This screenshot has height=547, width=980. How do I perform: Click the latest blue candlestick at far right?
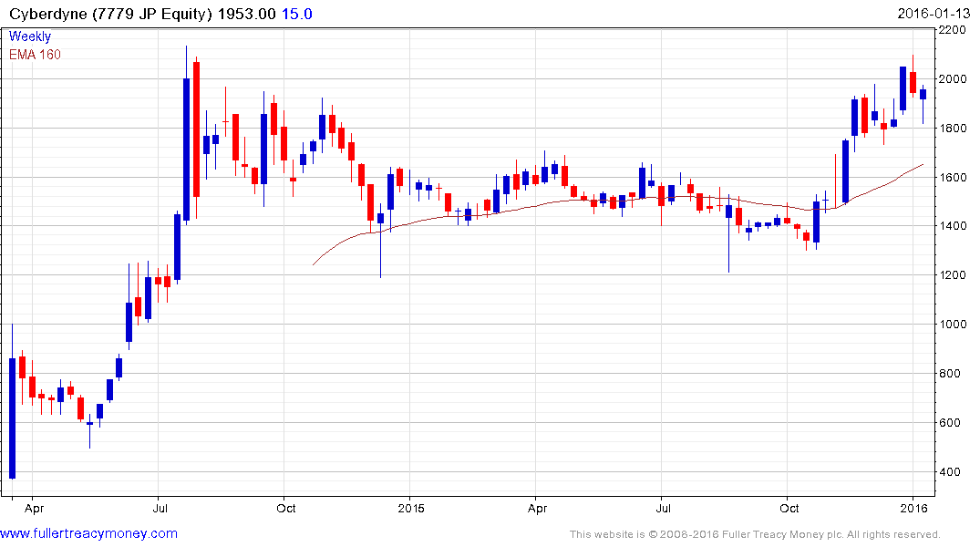coord(923,95)
